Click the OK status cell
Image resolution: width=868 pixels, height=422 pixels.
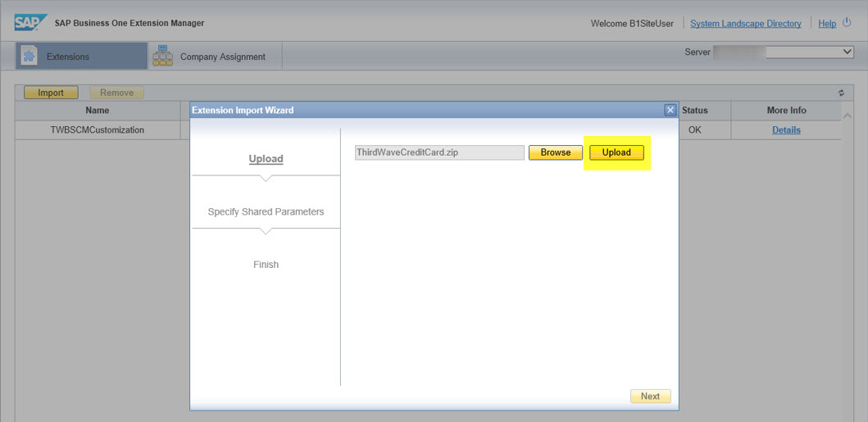[x=695, y=130]
